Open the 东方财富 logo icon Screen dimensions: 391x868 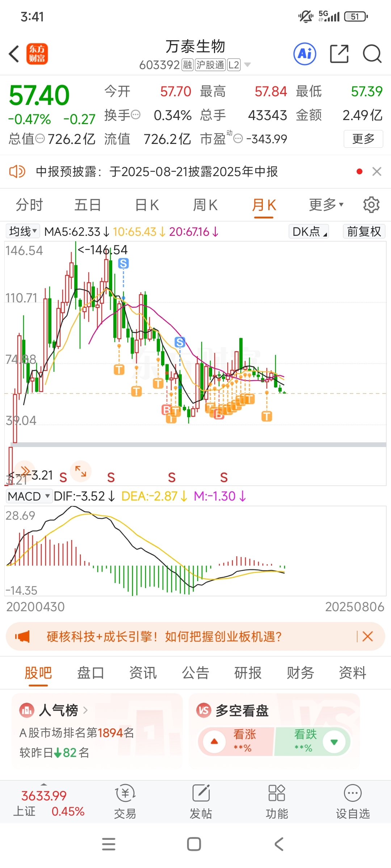coord(37,54)
